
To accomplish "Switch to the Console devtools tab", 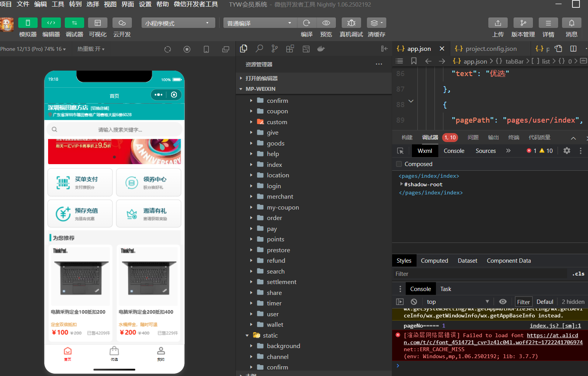I will [x=454, y=151].
